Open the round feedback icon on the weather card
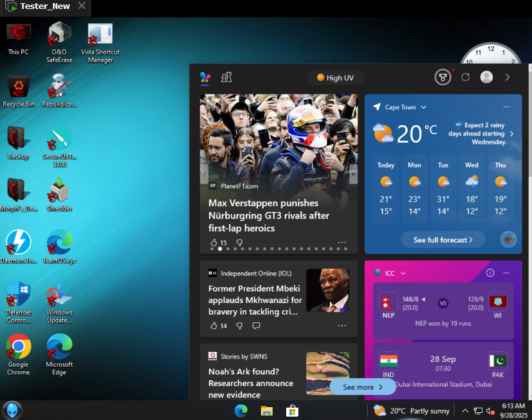Image resolution: width=532 pixels, height=420 pixels. tap(508, 240)
